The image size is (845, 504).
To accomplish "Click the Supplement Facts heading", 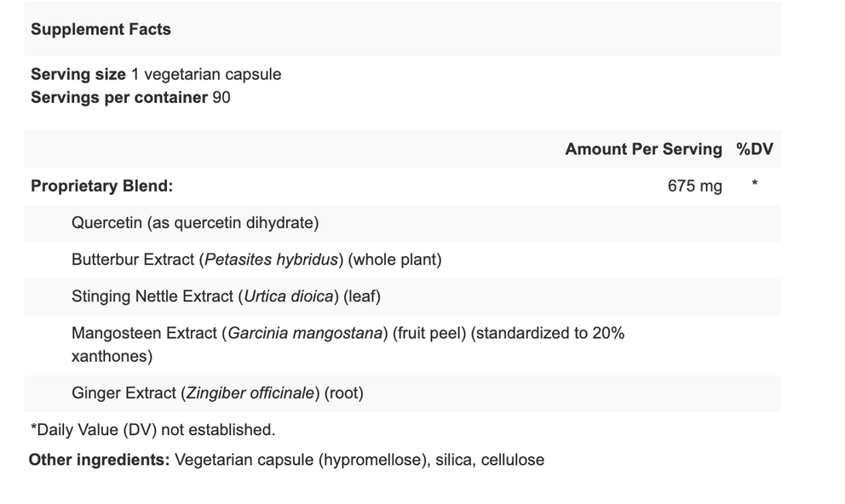I will [x=101, y=29].
